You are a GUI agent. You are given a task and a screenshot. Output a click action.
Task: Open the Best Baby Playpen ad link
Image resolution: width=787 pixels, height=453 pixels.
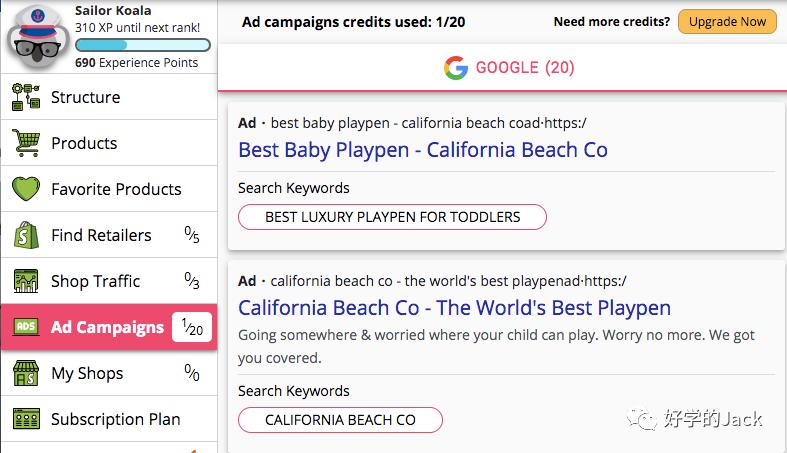point(422,150)
